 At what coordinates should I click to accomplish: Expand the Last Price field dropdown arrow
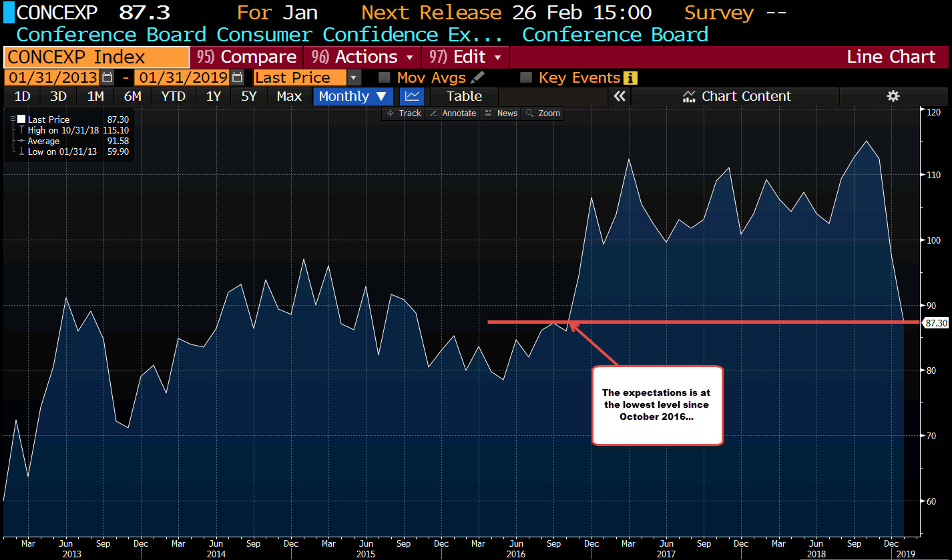click(354, 78)
